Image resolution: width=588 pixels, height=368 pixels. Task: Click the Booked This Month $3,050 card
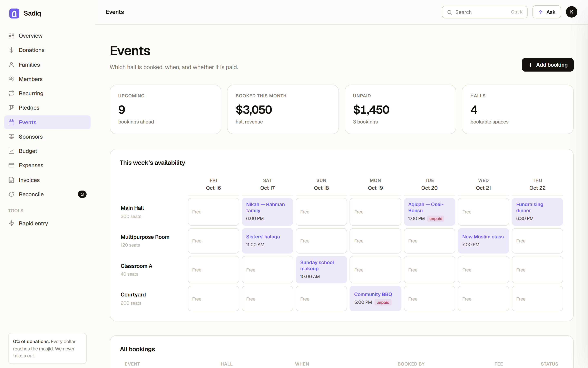[x=283, y=109]
